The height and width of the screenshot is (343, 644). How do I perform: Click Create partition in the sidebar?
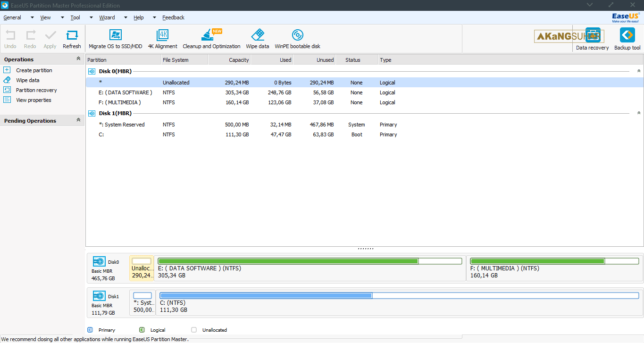(33, 70)
